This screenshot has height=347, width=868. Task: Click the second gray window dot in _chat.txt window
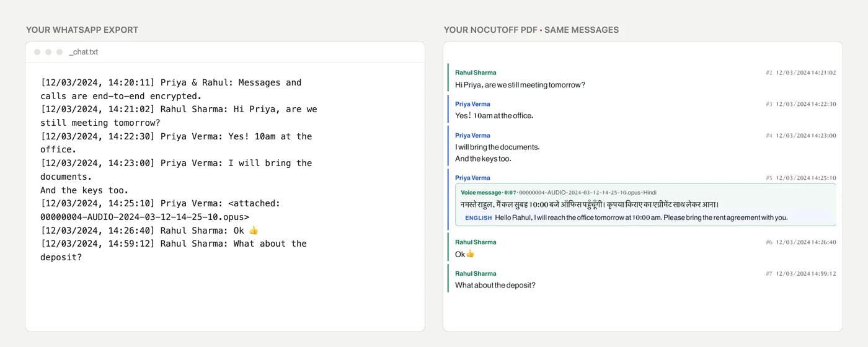click(48, 52)
